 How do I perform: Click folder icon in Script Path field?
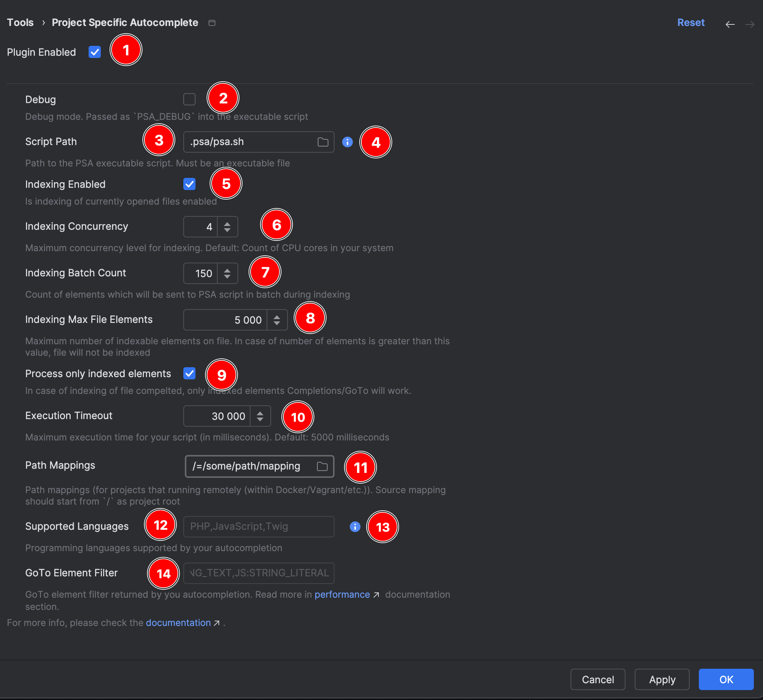pyautogui.click(x=323, y=142)
